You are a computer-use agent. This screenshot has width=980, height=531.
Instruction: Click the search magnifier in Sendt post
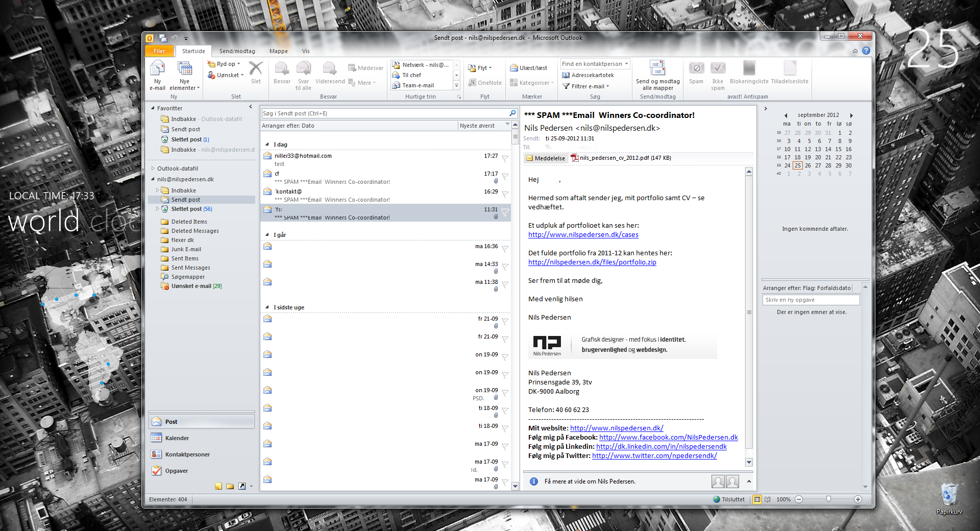[x=512, y=113]
